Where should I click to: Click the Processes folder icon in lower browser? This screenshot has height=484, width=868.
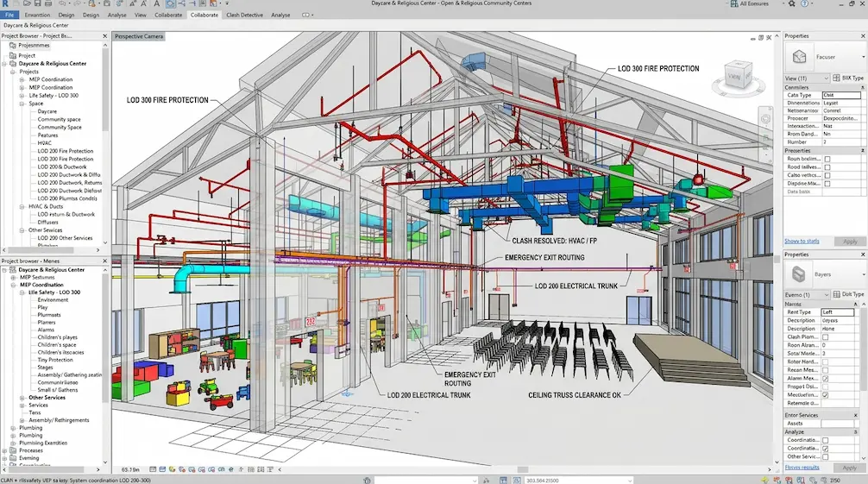click(13, 450)
